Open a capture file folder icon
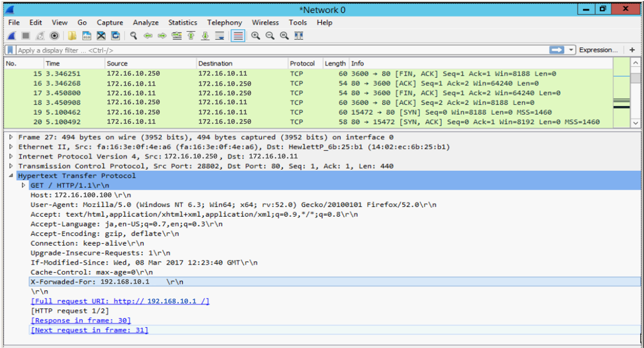 coord(72,36)
